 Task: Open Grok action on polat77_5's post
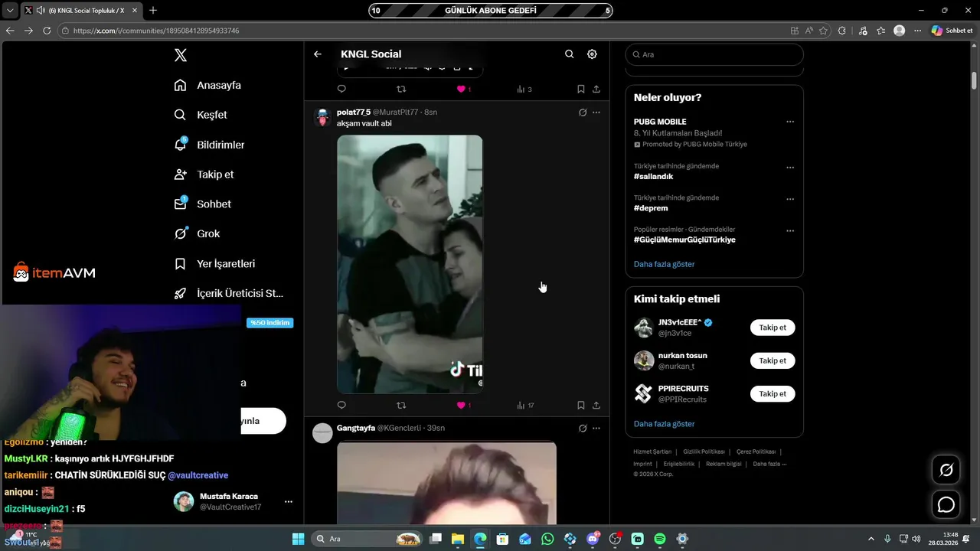pyautogui.click(x=583, y=112)
